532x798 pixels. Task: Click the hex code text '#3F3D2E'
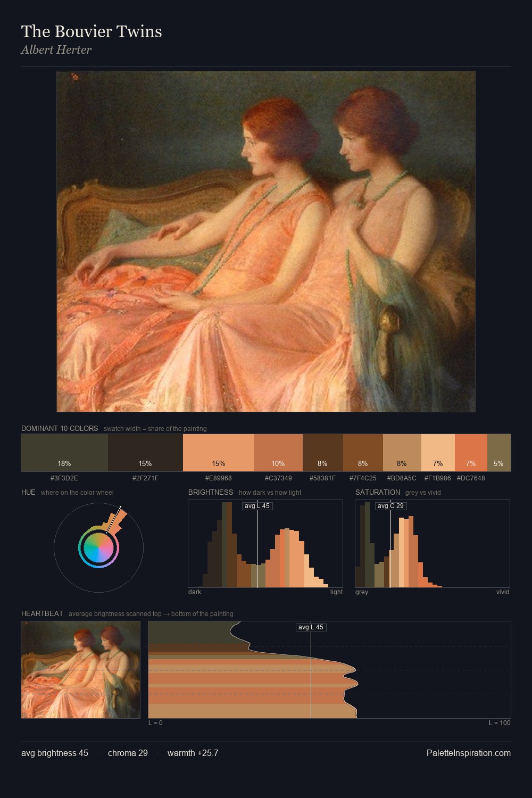[64, 478]
